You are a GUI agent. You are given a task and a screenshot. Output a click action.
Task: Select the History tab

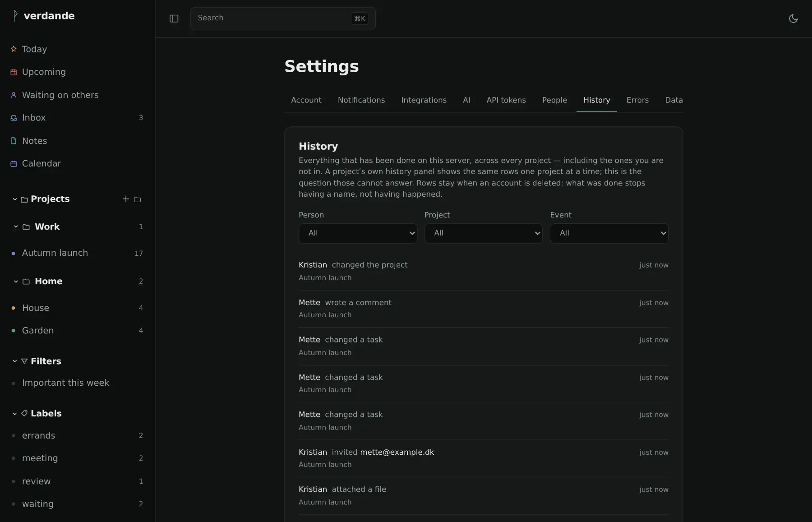(596, 100)
